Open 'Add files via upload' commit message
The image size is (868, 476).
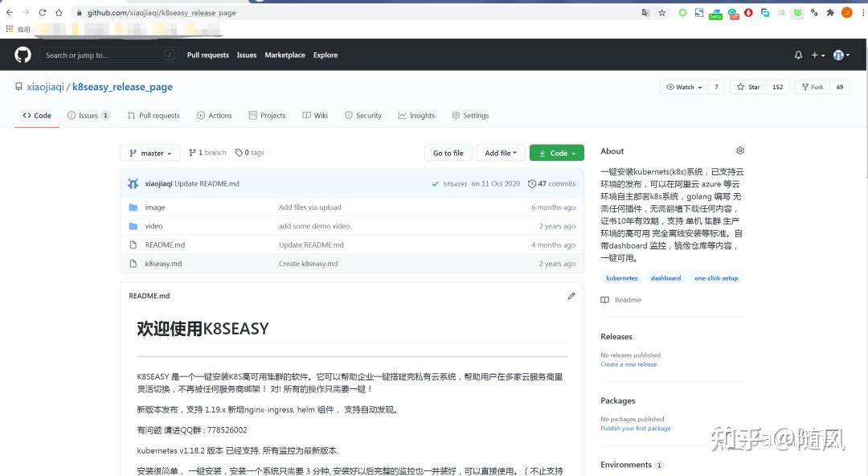(x=310, y=207)
